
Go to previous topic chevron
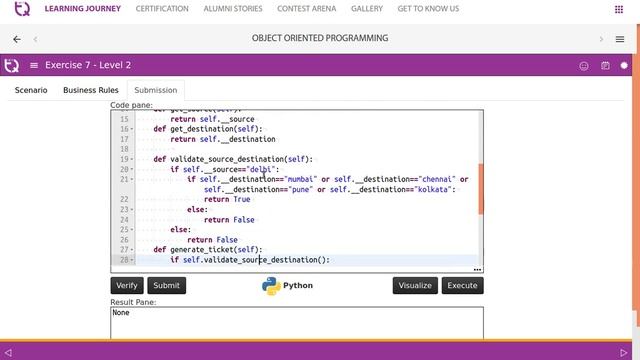36,39
